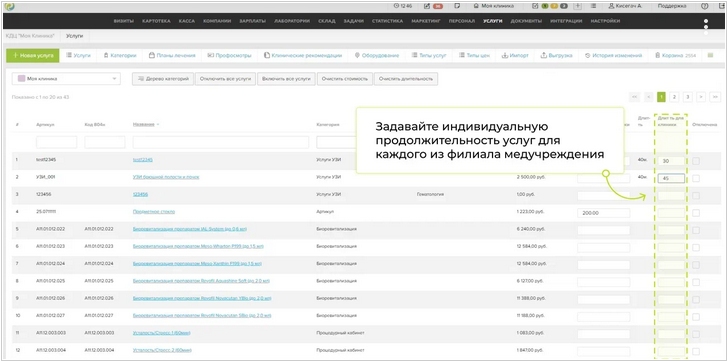The height and width of the screenshot is (361, 727).
Task: Switch to Типы цен tab
Action: 474,56
